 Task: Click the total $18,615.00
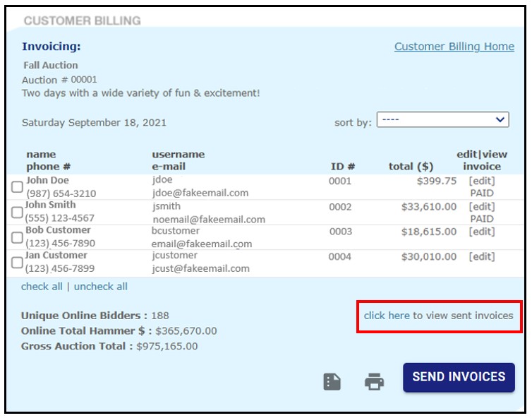(x=429, y=232)
